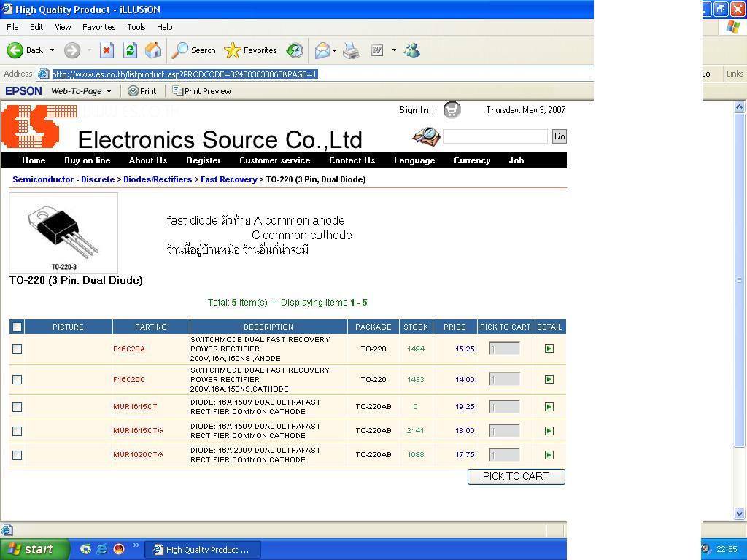Click the Edit with Word icon
This screenshot has width=747, height=560.
377,50
